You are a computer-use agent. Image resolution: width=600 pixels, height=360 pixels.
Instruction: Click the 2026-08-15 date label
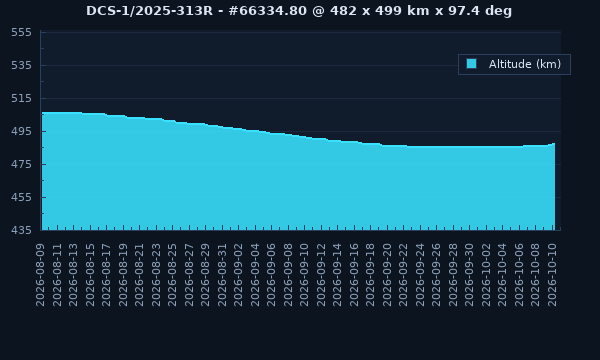click(90, 275)
